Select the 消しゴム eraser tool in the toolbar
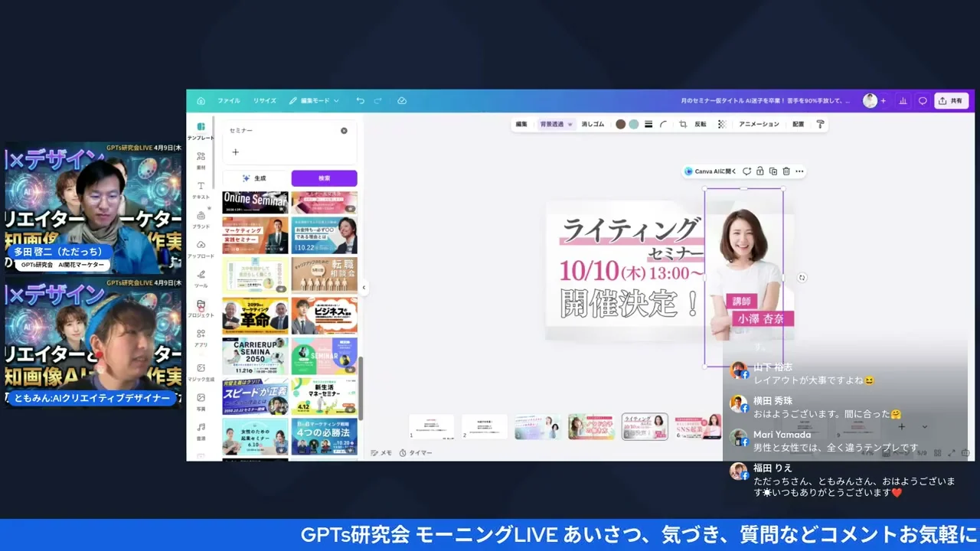The image size is (980, 551). [593, 124]
